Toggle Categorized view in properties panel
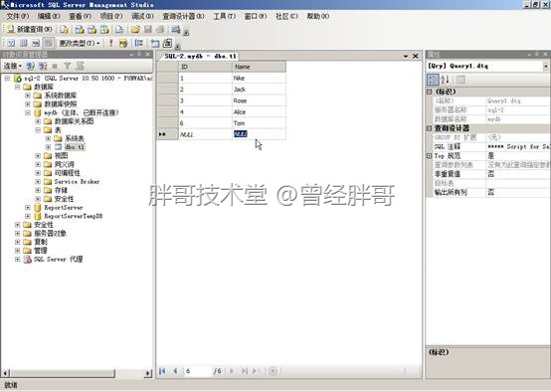This screenshot has width=551, height=392. (x=433, y=80)
